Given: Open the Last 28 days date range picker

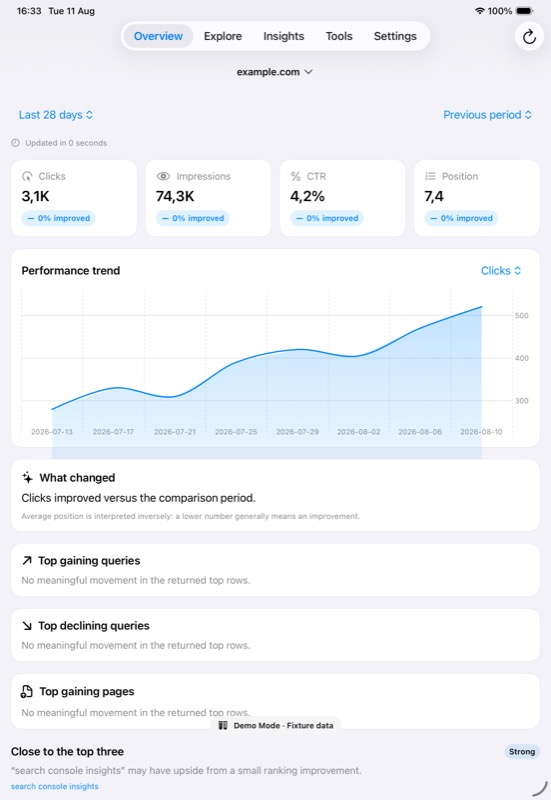Looking at the screenshot, I should pyautogui.click(x=56, y=115).
